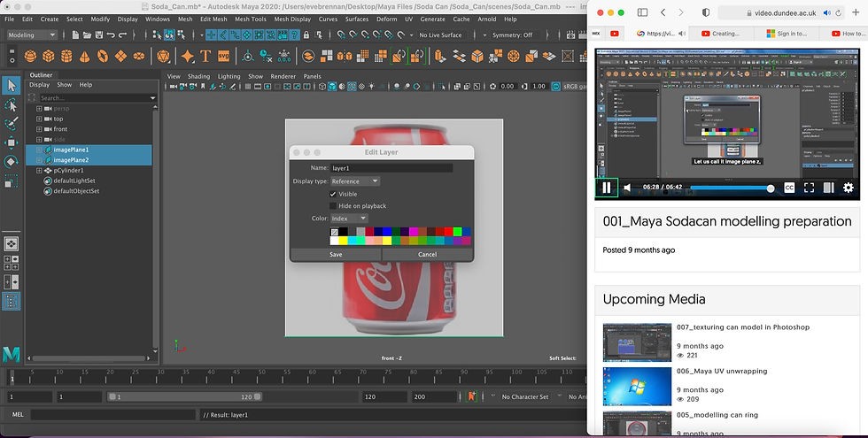The image size is (868, 438).
Task: Activate the Rotate tool in toolbox
Action: click(x=11, y=161)
